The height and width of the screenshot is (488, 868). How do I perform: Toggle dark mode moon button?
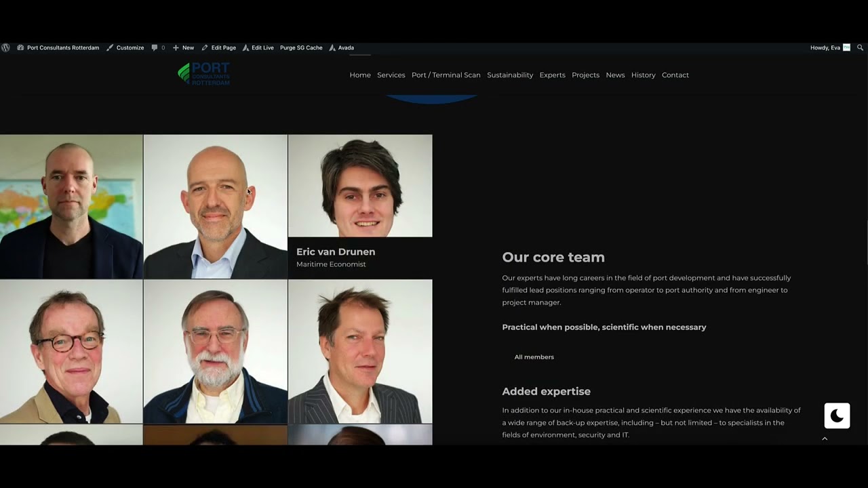point(837,415)
